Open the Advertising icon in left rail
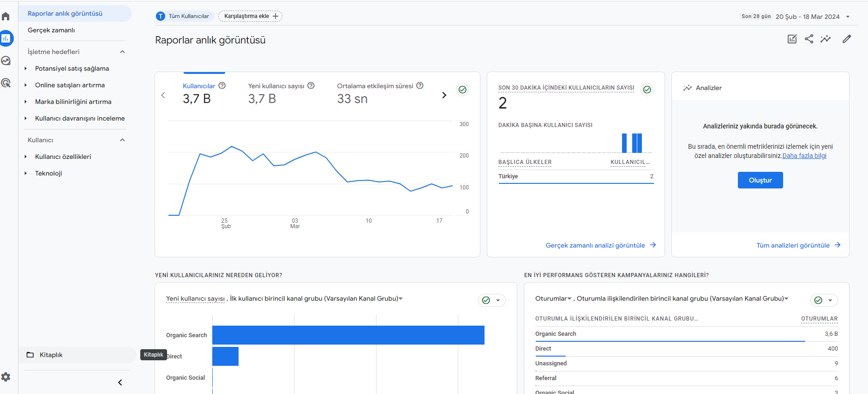Image resolution: width=868 pixels, height=394 pixels. point(6,83)
